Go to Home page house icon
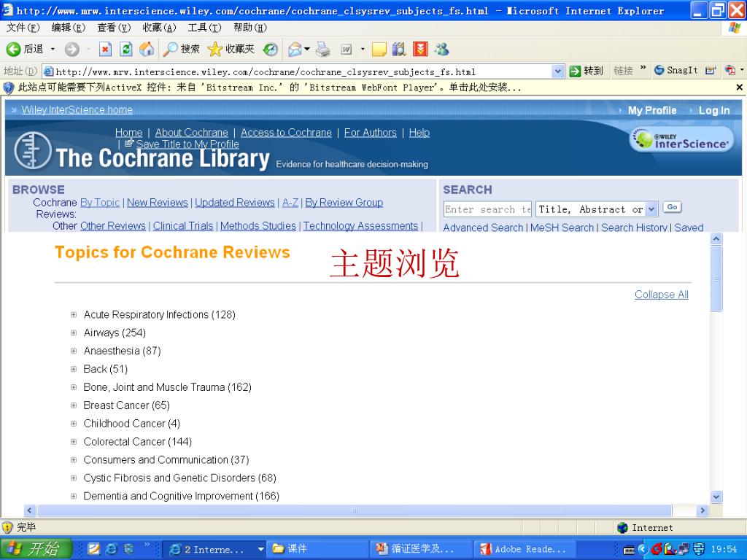Screen dimensions: 747x560 (147, 49)
